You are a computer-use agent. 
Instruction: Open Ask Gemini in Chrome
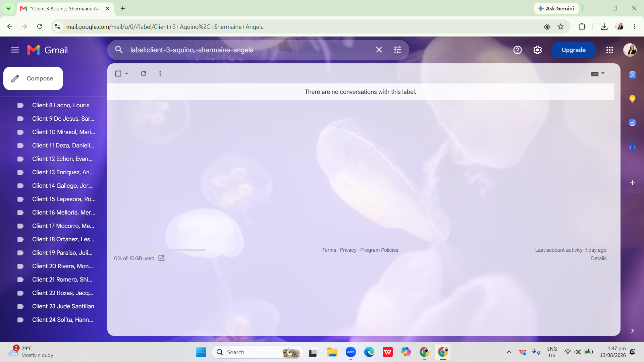[556, 8]
